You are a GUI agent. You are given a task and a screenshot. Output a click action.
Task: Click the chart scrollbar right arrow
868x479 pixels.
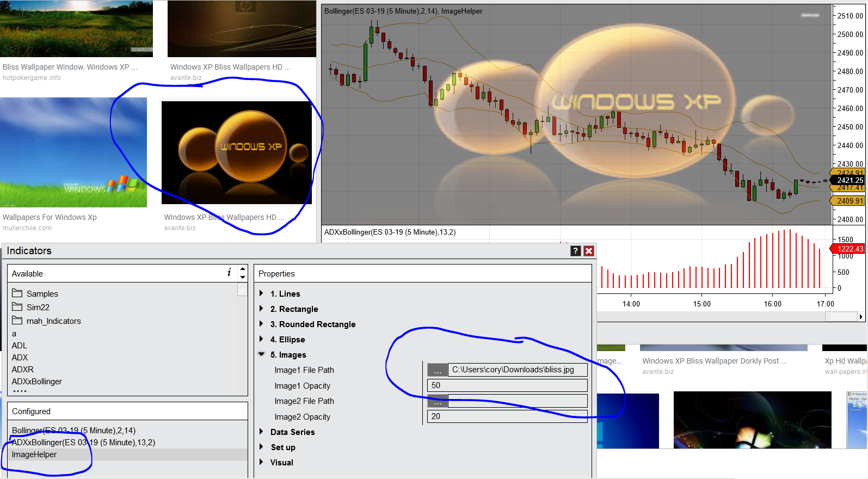pos(860,317)
